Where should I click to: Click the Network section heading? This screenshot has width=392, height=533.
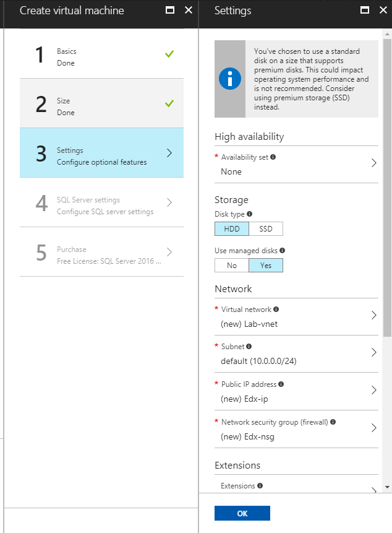[234, 289]
